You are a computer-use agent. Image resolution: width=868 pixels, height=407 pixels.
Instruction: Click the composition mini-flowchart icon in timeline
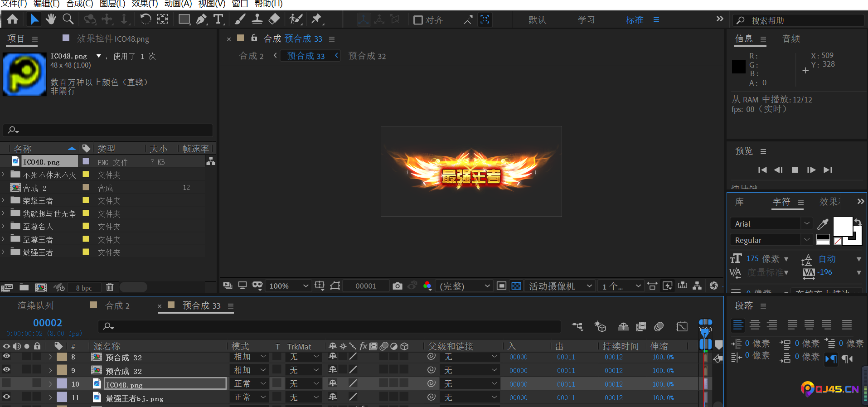[577, 326]
